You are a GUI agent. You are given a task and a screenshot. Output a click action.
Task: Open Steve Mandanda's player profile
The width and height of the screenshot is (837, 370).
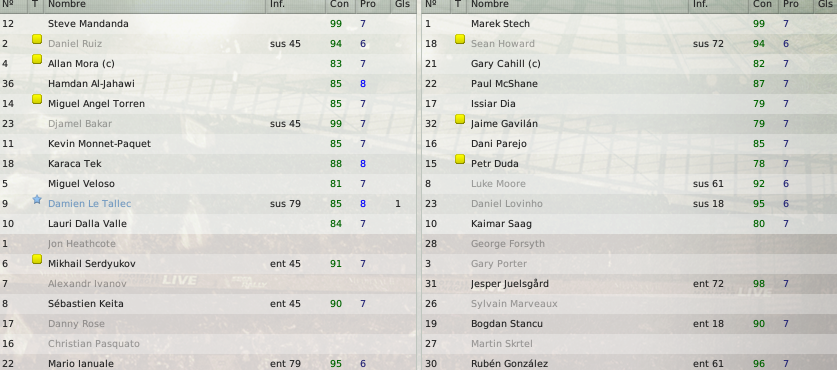[88, 23]
